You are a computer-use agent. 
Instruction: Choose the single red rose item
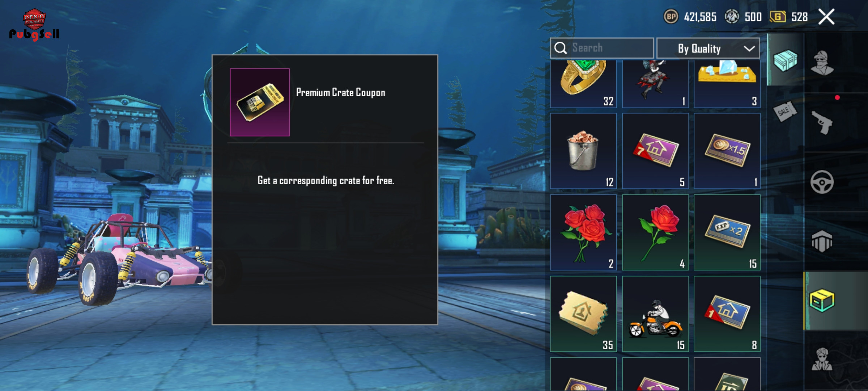(655, 232)
